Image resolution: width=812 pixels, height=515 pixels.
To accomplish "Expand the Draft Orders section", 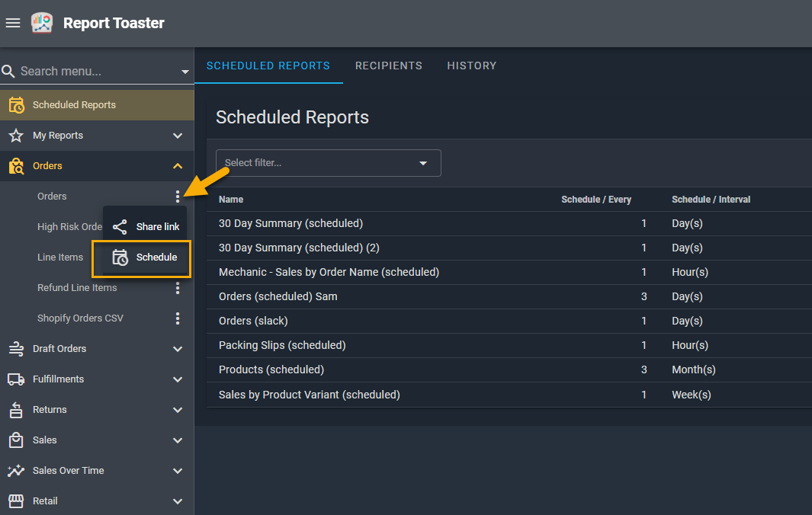I will [x=178, y=349].
